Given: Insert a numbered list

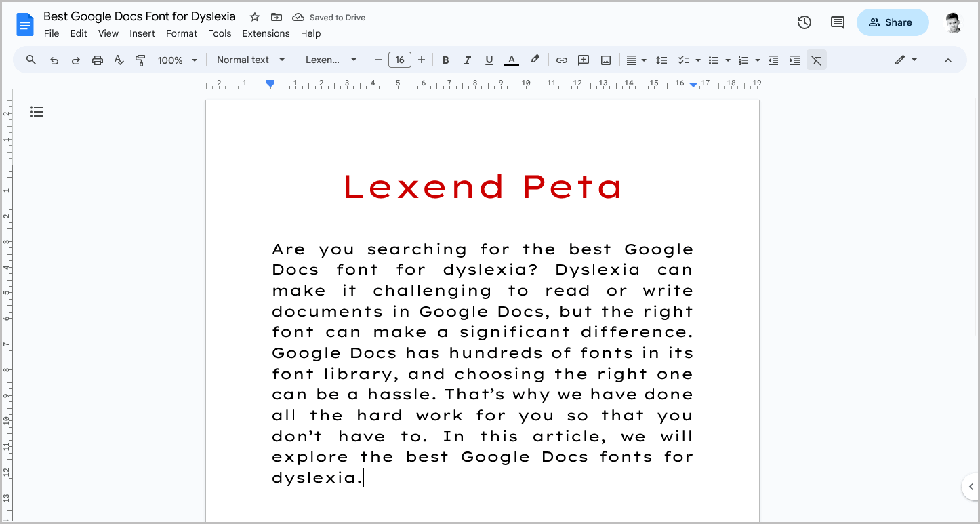Looking at the screenshot, I should click(743, 60).
